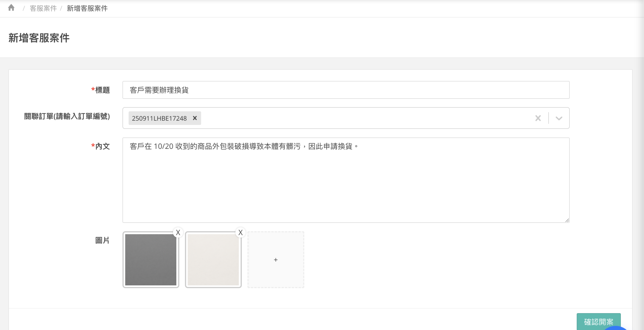Click the 圖片 field label

click(x=102, y=240)
